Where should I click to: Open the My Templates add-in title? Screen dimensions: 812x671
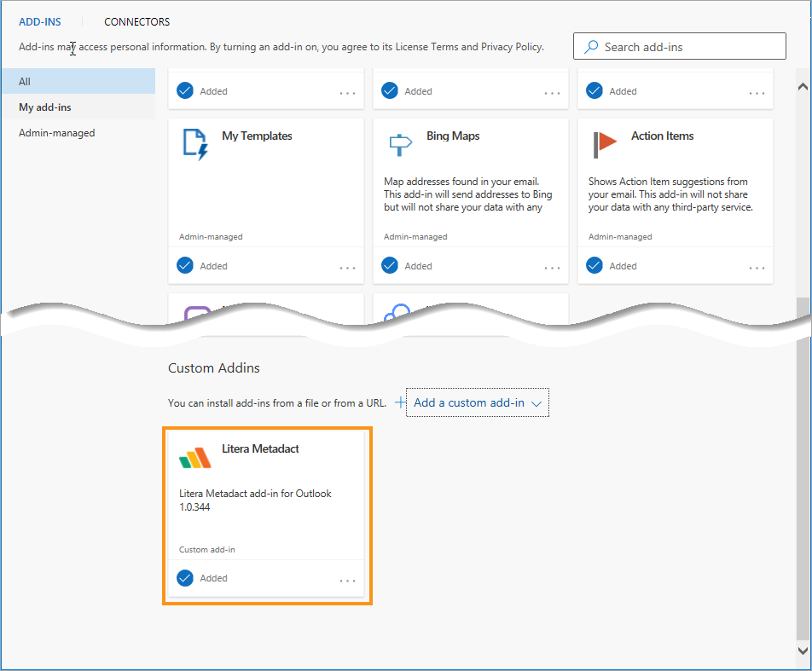pyautogui.click(x=257, y=136)
